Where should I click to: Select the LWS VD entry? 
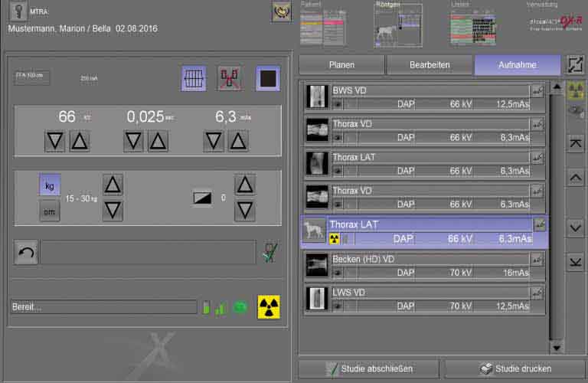(424, 300)
